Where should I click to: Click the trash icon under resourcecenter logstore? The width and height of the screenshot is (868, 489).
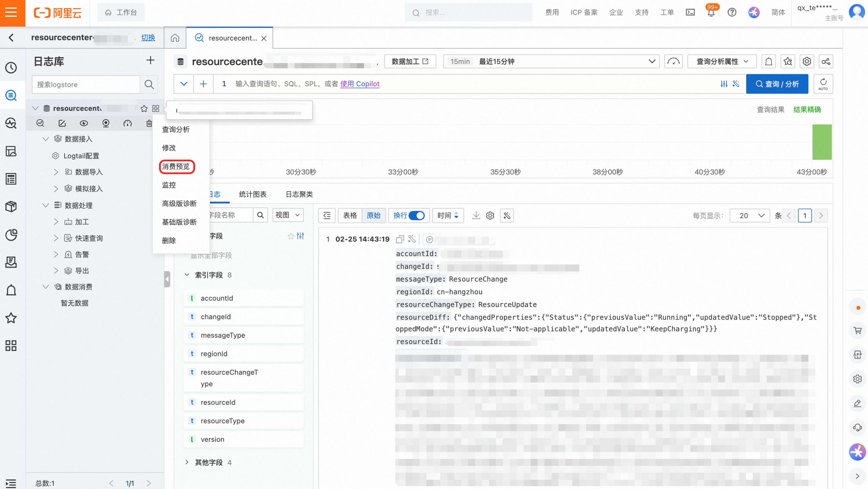coord(149,123)
